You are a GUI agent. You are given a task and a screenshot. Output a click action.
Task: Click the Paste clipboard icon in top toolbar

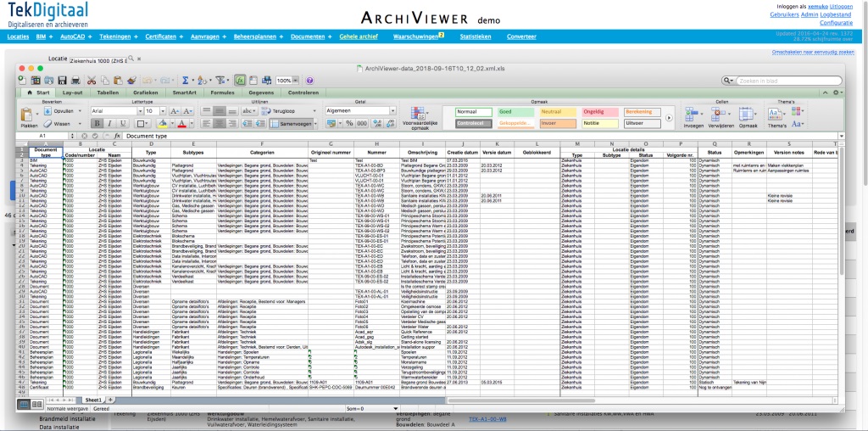(x=118, y=81)
